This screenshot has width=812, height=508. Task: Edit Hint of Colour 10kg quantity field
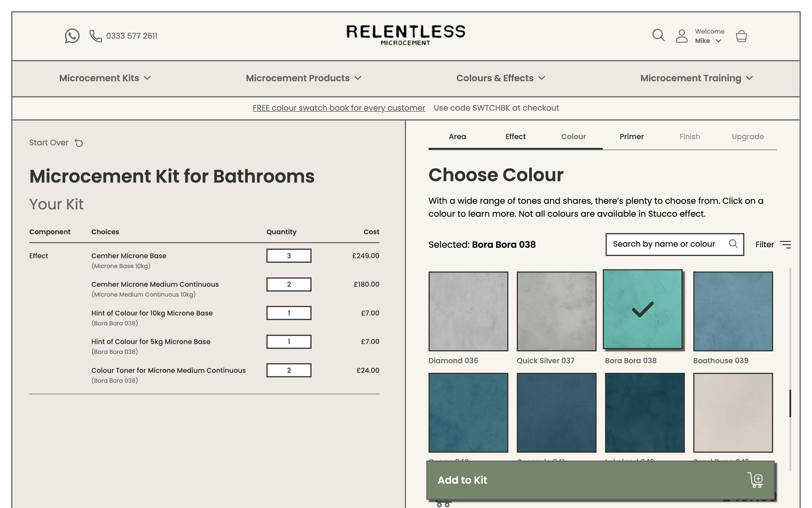coord(289,313)
